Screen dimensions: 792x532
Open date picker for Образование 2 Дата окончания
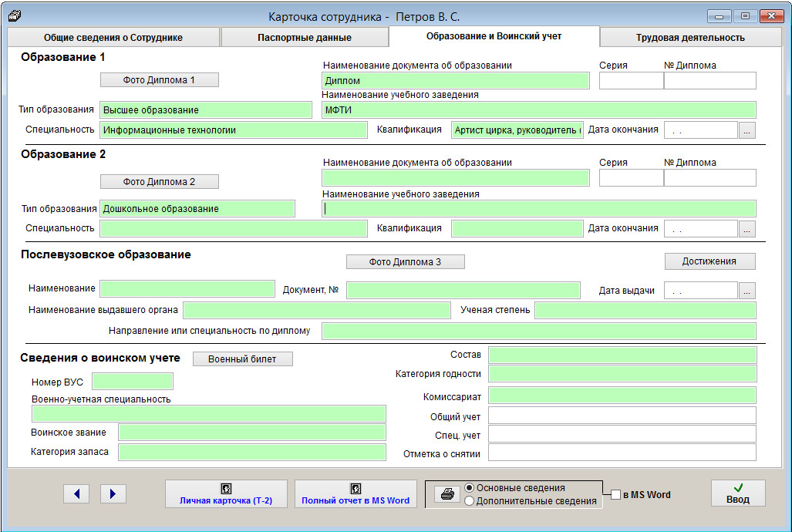[x=747, y=229]
